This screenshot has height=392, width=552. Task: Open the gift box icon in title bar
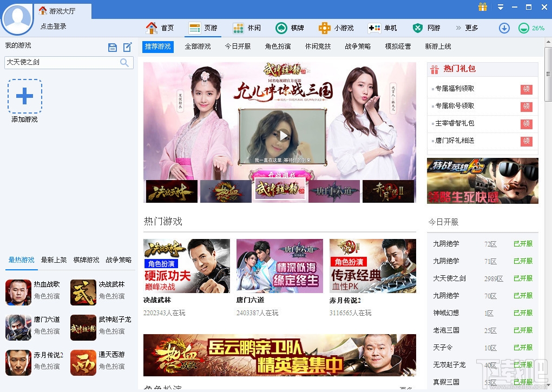click(x=483, y=8)
